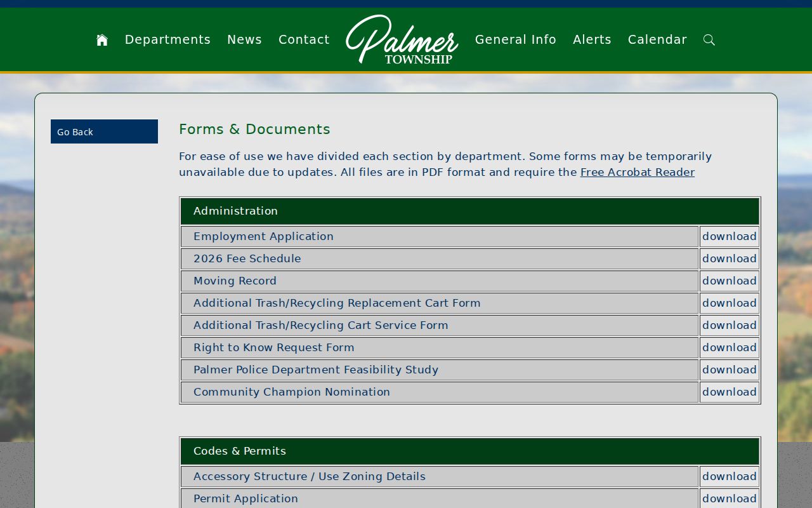Follow the Free Acrobat Reader link
Image resolution: width=812 pixels, height=508 pixels.
[x=637, y=172]
